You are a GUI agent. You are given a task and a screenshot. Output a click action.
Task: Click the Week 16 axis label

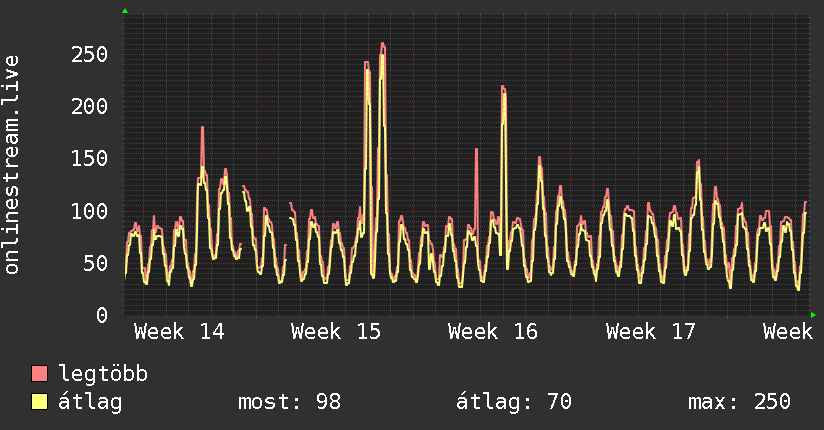point(493,332)
